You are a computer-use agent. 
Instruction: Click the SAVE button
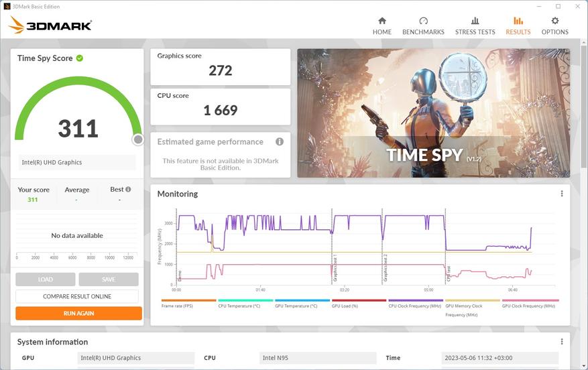click(x=109, y=280)
